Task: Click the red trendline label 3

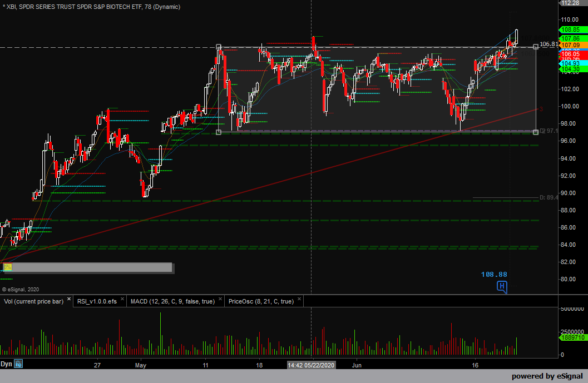Action: [541, 109]
